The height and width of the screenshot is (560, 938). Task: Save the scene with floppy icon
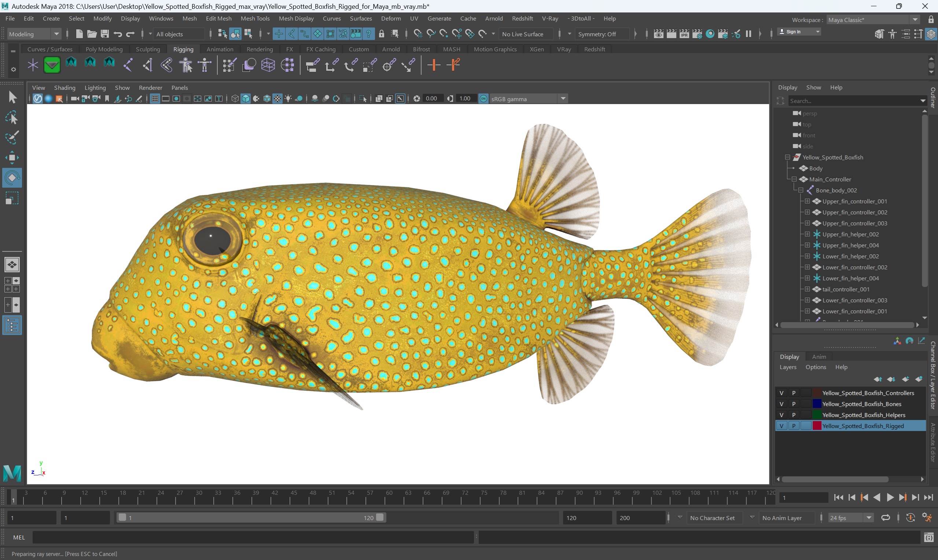[x=104, y=34]
